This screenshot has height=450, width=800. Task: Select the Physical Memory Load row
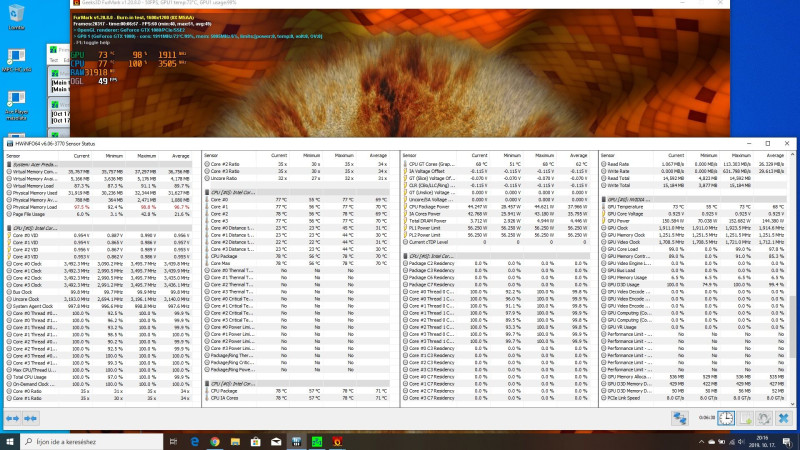click(x=99, y=207)
